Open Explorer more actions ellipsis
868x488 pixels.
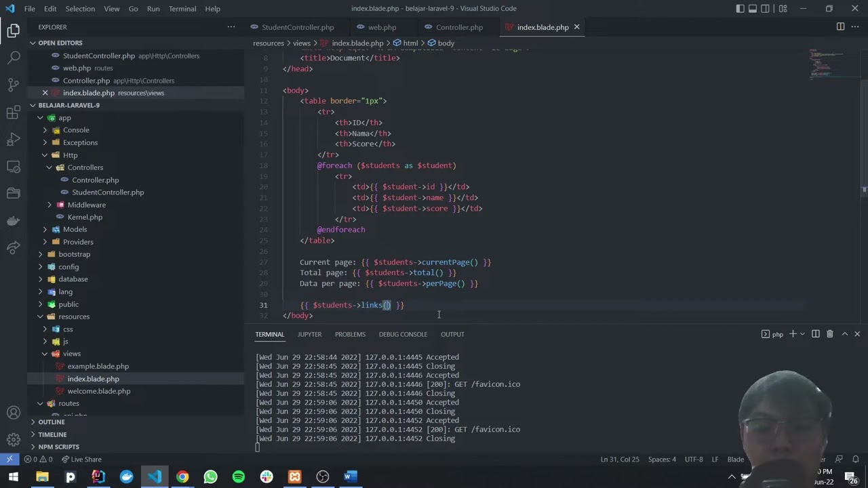[231, 27]
